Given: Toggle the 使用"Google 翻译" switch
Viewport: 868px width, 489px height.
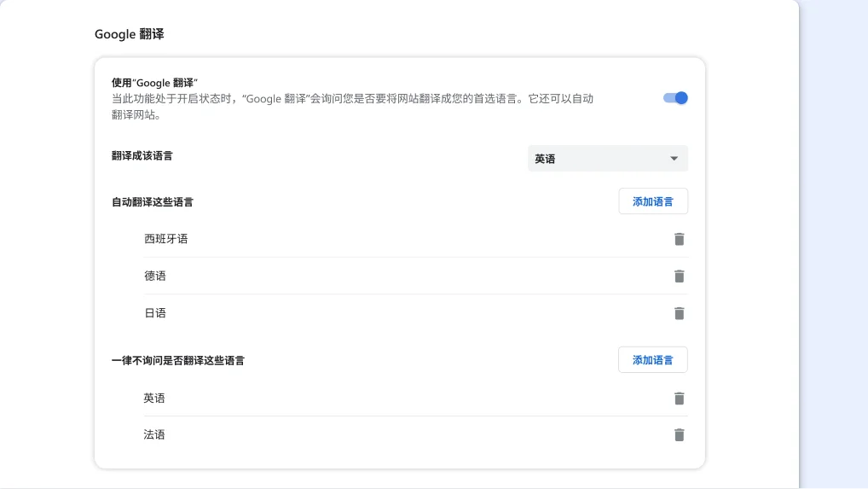Looking at the screenshot, I should 675,98.
